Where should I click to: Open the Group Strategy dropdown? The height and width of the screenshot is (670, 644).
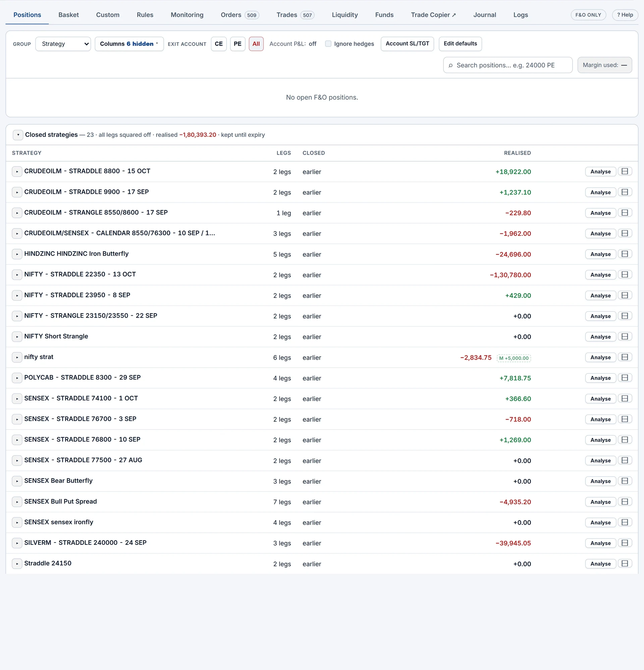pyautogui.click(x=63, y=44)
